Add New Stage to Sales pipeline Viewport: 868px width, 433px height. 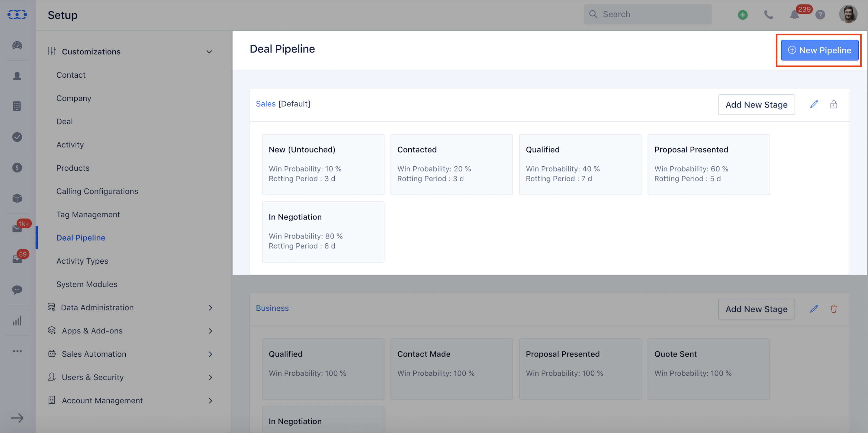tap(756, 104)
